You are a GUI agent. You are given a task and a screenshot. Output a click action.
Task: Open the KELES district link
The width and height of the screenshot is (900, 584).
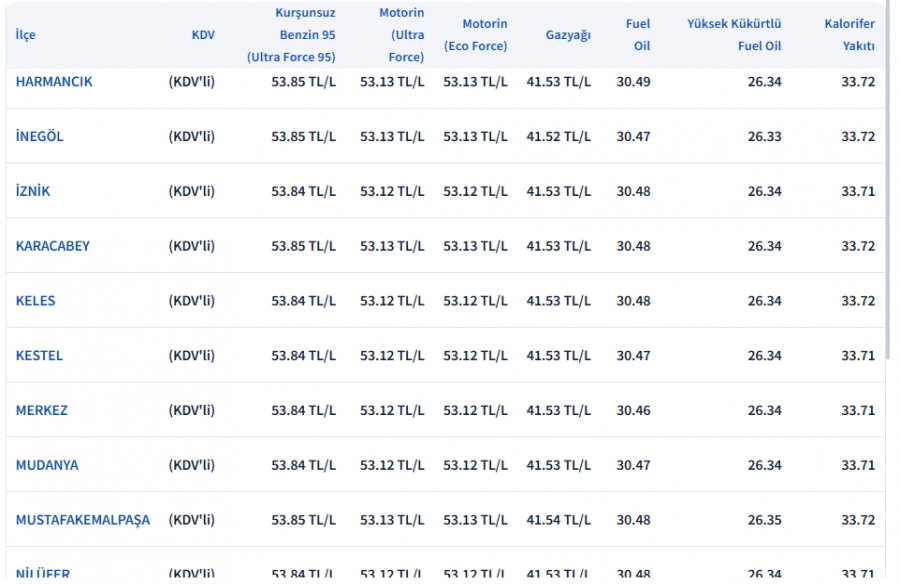(36, 301)
